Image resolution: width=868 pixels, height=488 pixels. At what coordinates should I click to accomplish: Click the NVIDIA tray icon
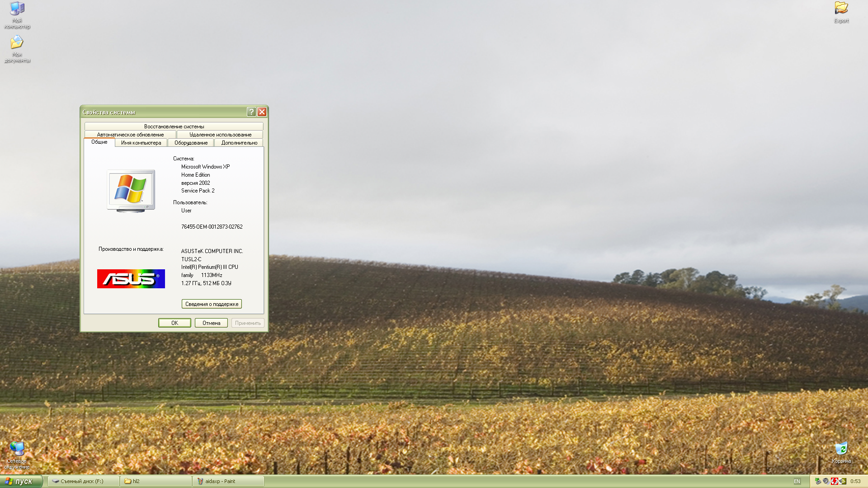tap(843, 481)
